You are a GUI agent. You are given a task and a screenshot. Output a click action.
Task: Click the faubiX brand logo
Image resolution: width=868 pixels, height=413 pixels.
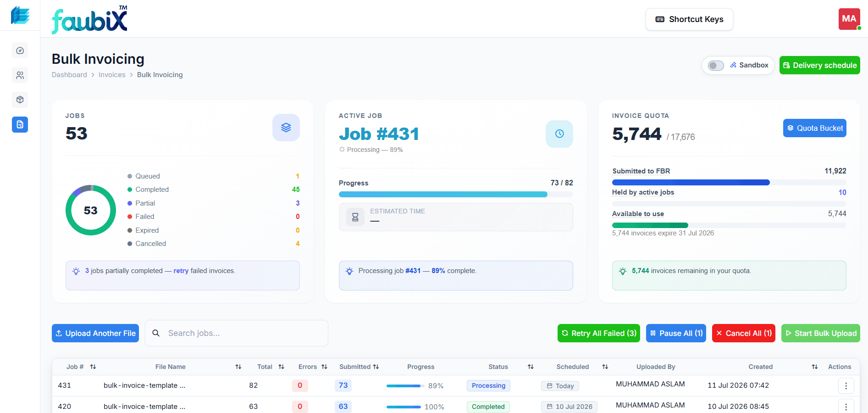click(x=90, y=20)
